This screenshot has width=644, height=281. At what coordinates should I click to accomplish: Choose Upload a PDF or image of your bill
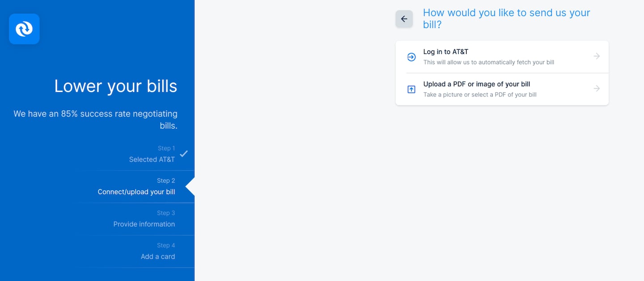[476, 84]
